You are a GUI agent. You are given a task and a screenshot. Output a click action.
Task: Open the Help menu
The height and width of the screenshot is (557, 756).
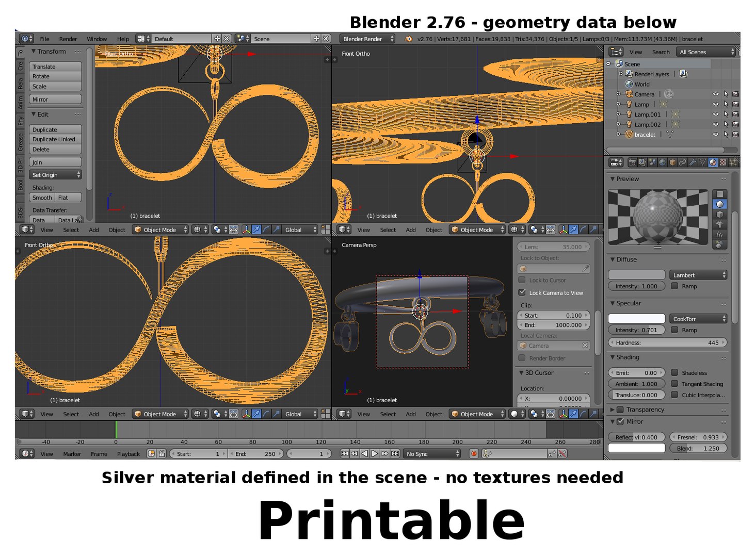[x=123, y=39]
